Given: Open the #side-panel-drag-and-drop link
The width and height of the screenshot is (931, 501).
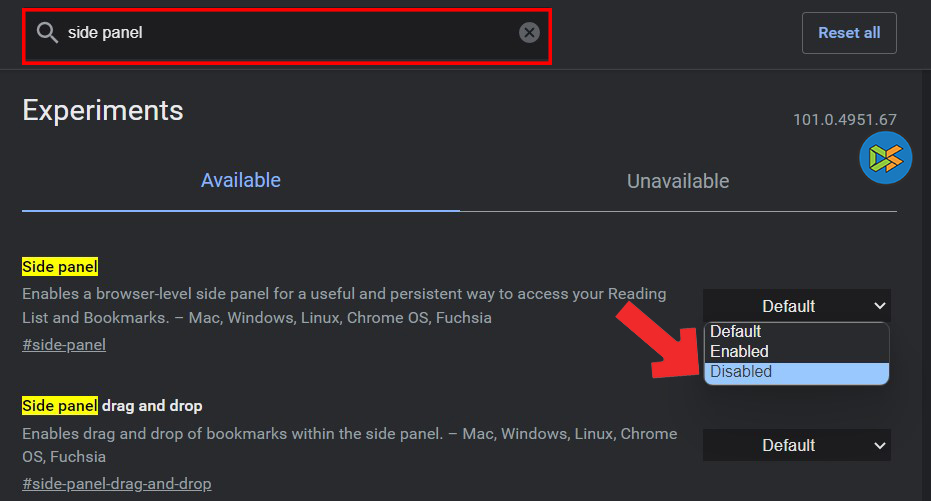Looking at the screenshot, I should tap(116, 484).
